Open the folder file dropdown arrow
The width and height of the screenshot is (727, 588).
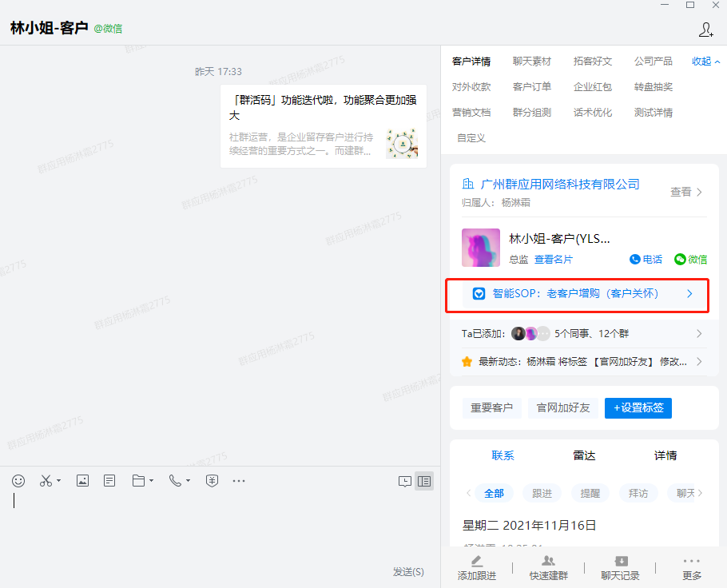[151, 481]
